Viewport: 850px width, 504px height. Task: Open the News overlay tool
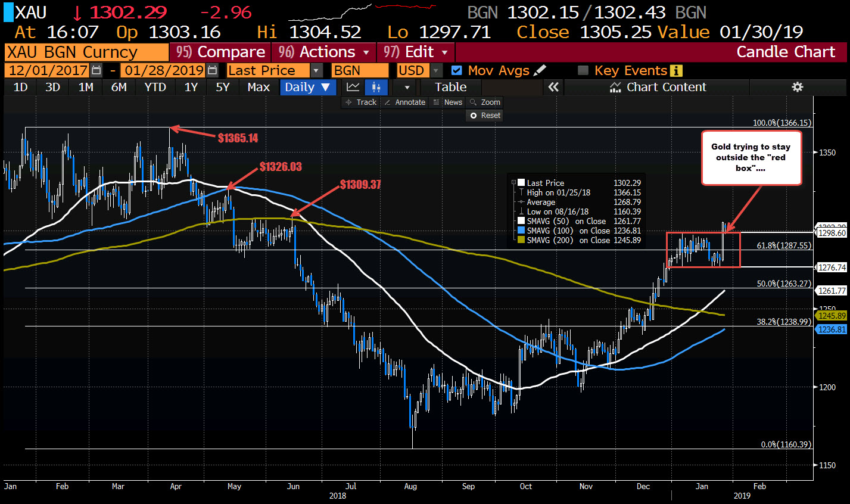pyautogui.click(x=447, y=102)
